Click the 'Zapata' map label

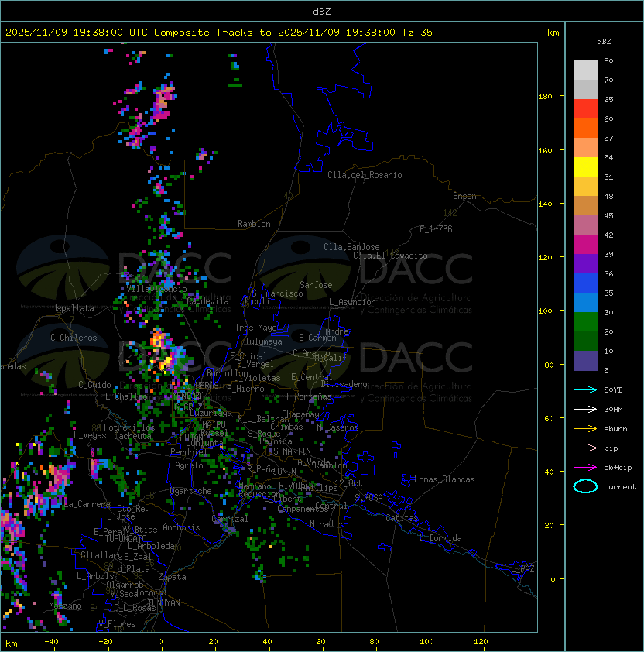click(x=172, y=577)
